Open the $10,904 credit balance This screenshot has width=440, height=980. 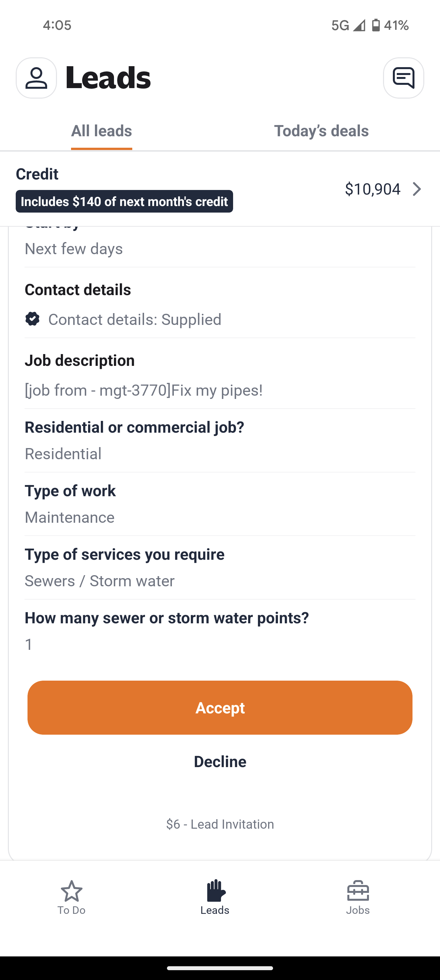click(x=372, y=189)
